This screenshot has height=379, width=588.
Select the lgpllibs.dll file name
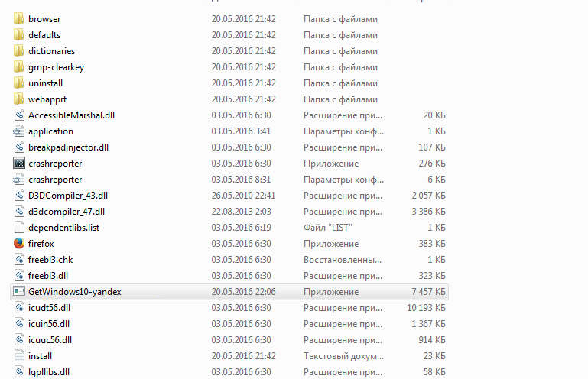[x=49, y=372]
